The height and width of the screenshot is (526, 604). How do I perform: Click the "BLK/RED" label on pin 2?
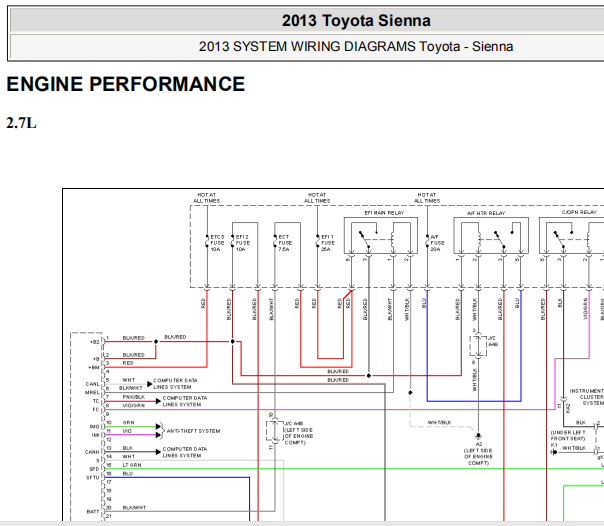point(133,355)
